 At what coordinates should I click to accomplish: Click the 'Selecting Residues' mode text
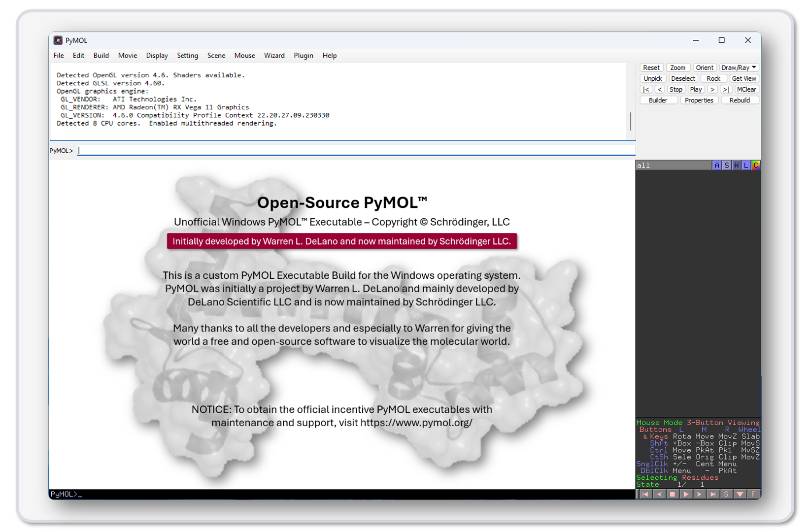677,478
